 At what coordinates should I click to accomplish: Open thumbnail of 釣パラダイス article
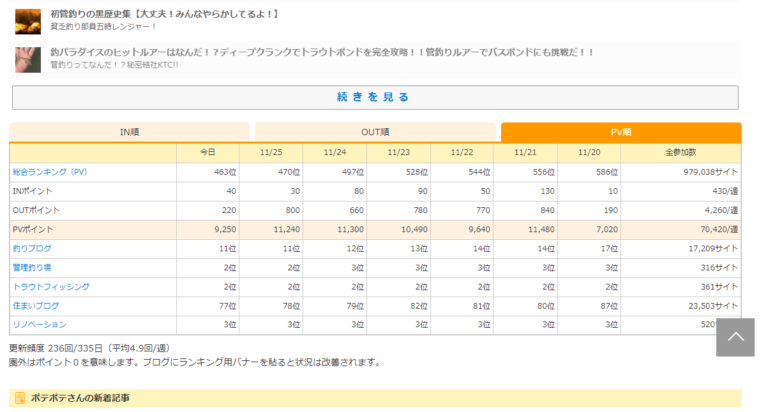pyautogui.click(x=28, y=58)
